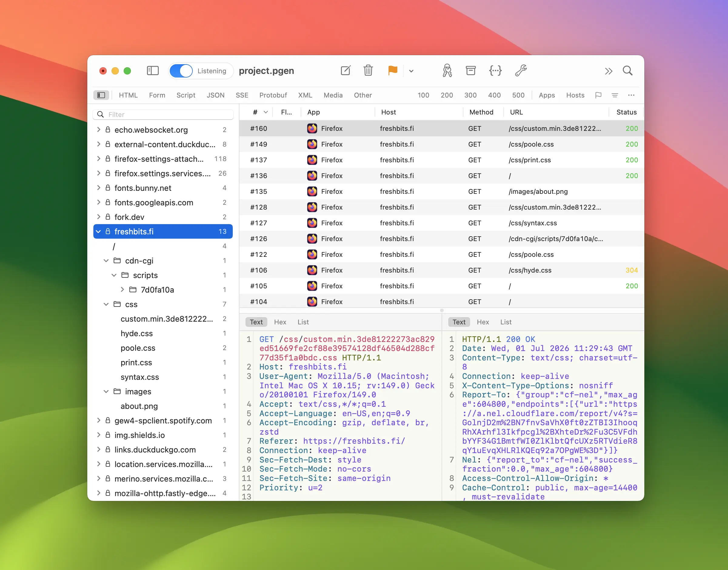728x570 pixels.
Task: Filter flows by XML type
Action: (x=305, y=95)
